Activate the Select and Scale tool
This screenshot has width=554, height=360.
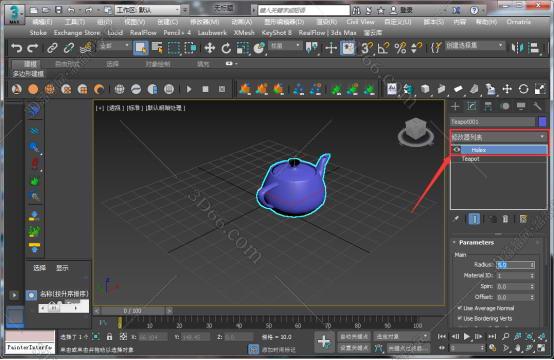pyautogui.click(x=243, y=48)
